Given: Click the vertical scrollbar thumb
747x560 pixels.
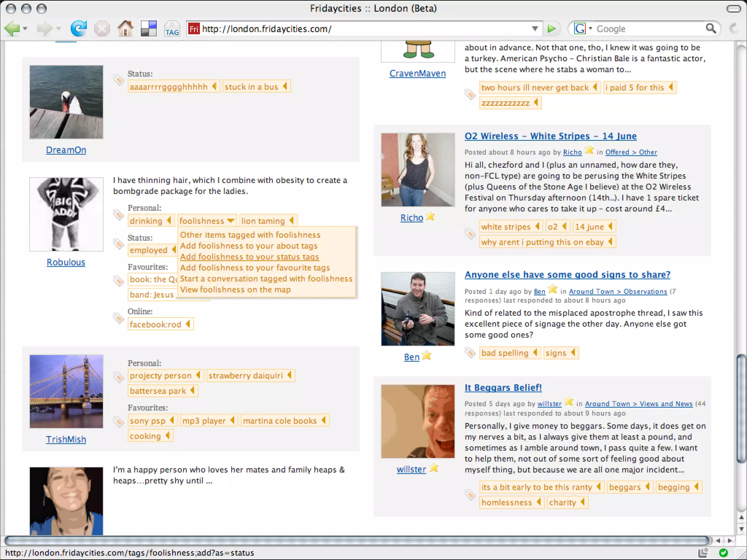Looking at the screenshot, I should (741, 408).
